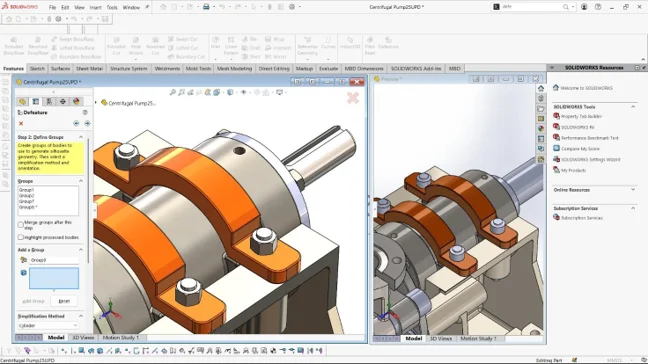Open the DisplayManager color ball tab
This screenshot has width=648, height=364.
coord(76,101)
